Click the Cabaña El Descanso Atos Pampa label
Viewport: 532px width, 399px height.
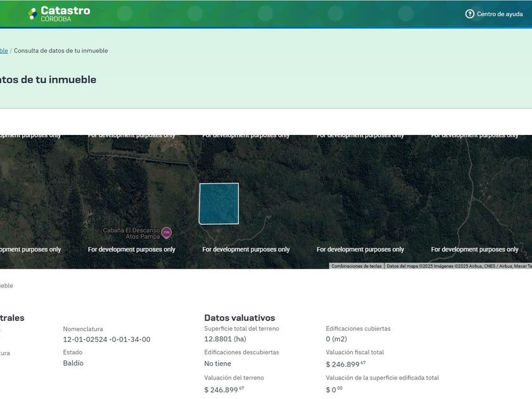131,233
